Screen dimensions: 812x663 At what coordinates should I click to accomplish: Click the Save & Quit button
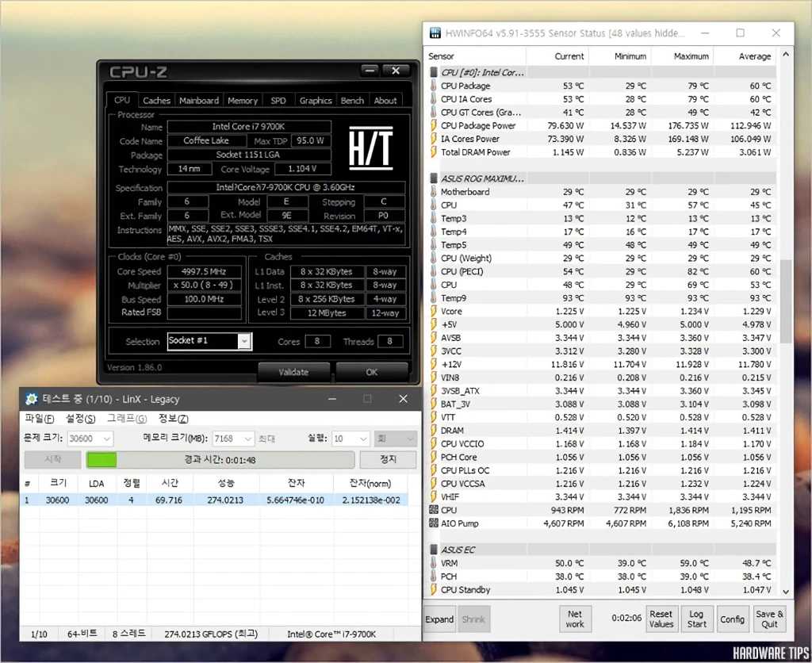click(769, 619)
